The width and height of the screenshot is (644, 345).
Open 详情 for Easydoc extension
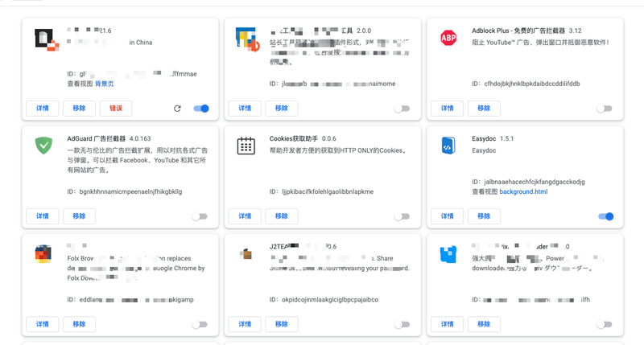[x=447, y=216]
